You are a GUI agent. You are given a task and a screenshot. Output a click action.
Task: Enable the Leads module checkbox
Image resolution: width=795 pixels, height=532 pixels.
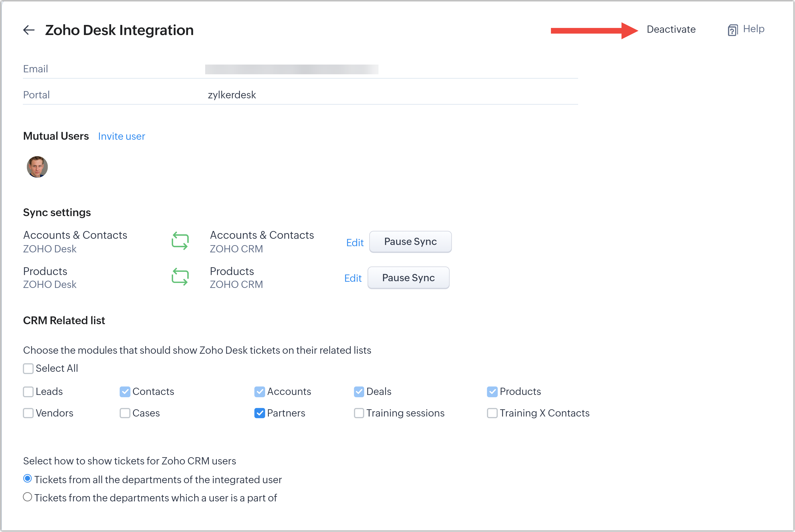click(28, 392)
